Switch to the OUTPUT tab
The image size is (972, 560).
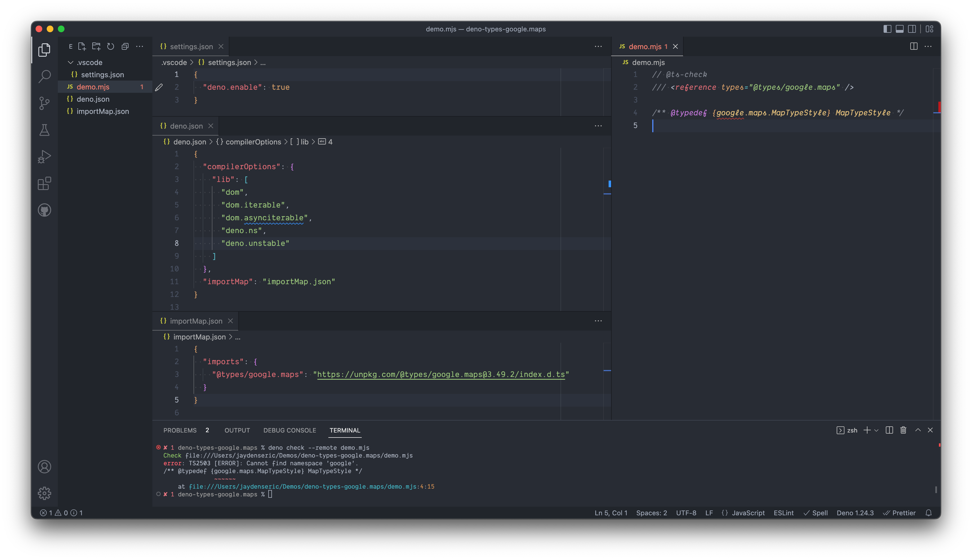[237, 430]
